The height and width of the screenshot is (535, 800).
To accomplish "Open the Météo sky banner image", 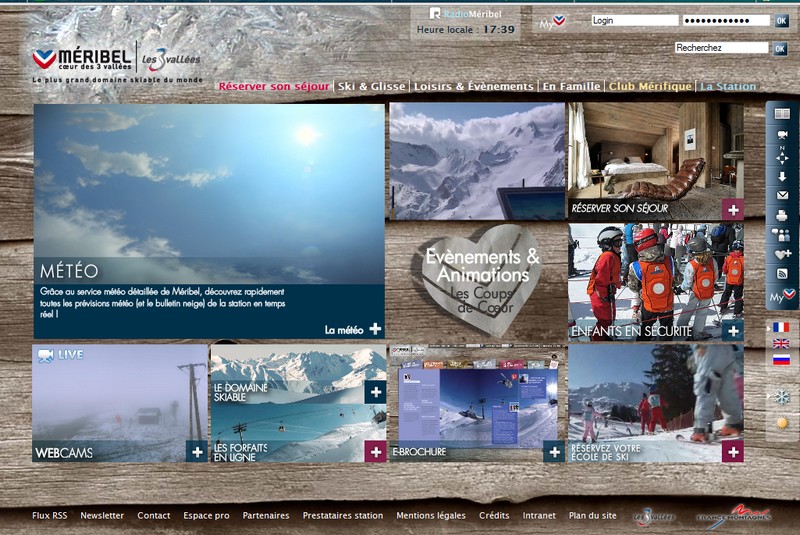I will coord(209,194).
